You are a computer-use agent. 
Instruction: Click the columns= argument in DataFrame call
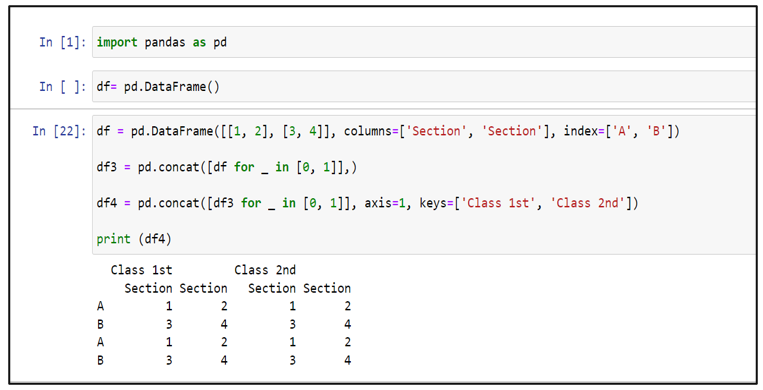tap(368, 131)
